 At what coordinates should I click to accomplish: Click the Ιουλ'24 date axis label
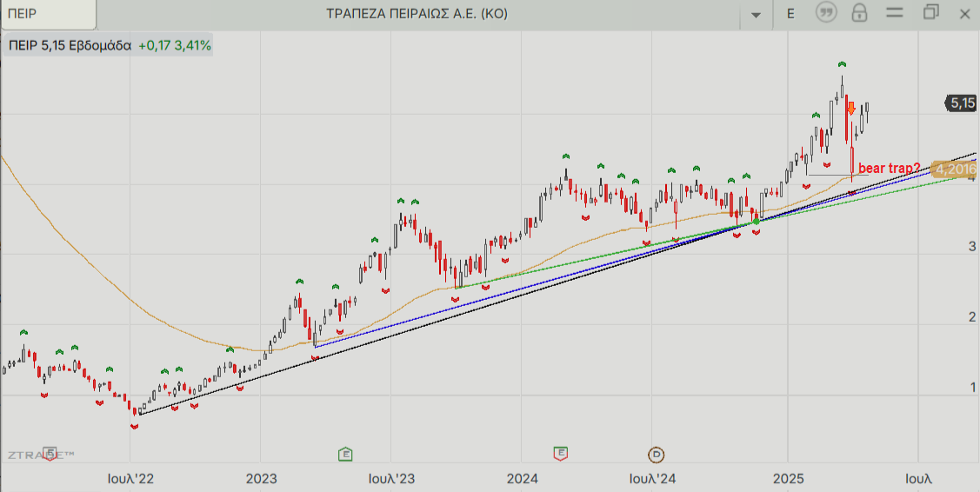[x=652, y=480]
